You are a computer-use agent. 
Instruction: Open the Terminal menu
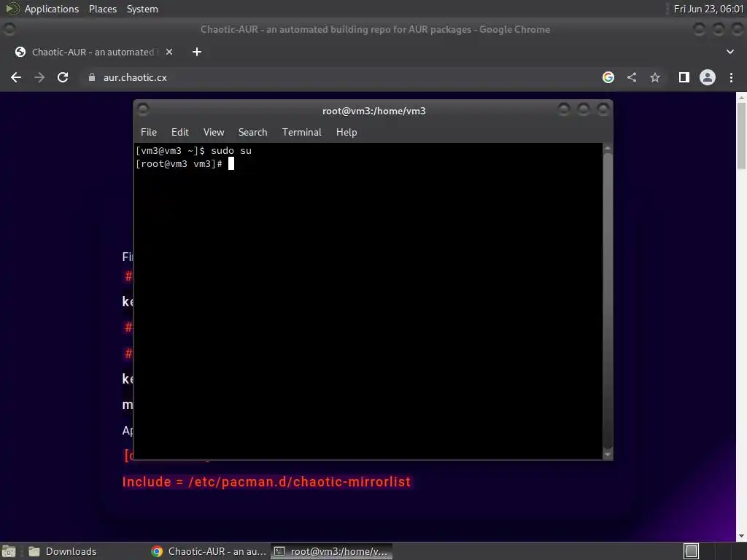301,133
